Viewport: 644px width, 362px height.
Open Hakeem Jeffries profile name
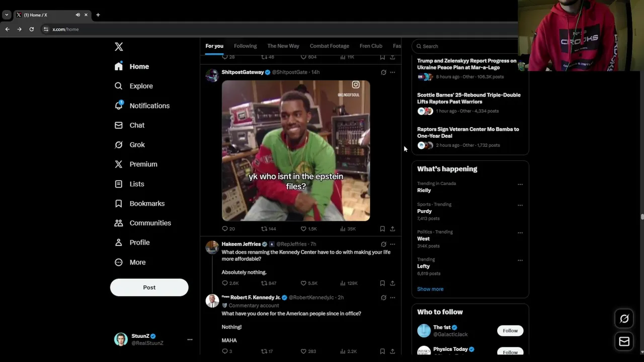[x=241, y=244]
